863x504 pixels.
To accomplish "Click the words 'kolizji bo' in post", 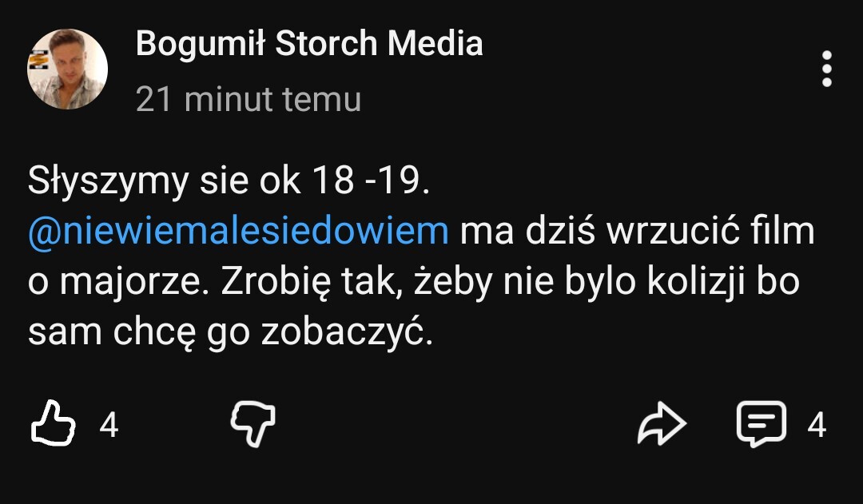I will coord(723,282).
